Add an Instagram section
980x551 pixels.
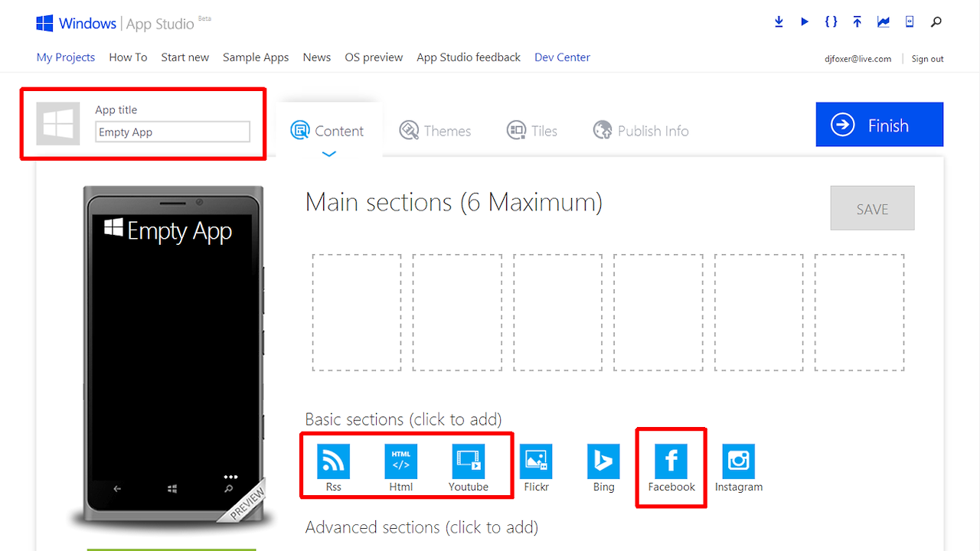click(739, 468)
